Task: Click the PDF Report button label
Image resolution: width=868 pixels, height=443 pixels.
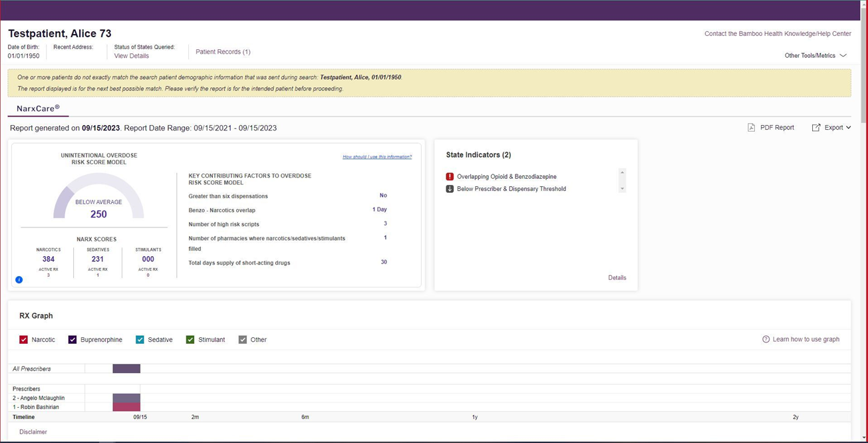Action: [x=776, y=128]
